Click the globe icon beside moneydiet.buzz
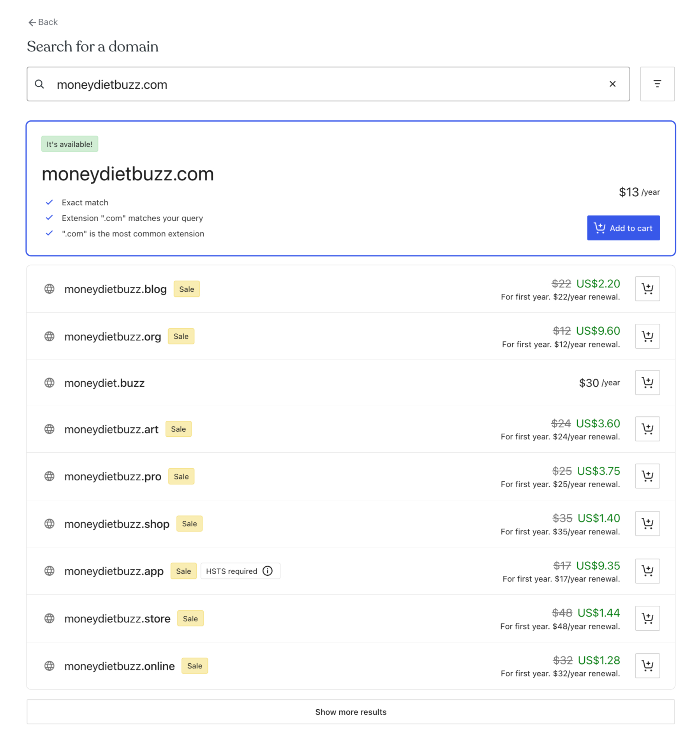700x751 pixels. (49, 383)
